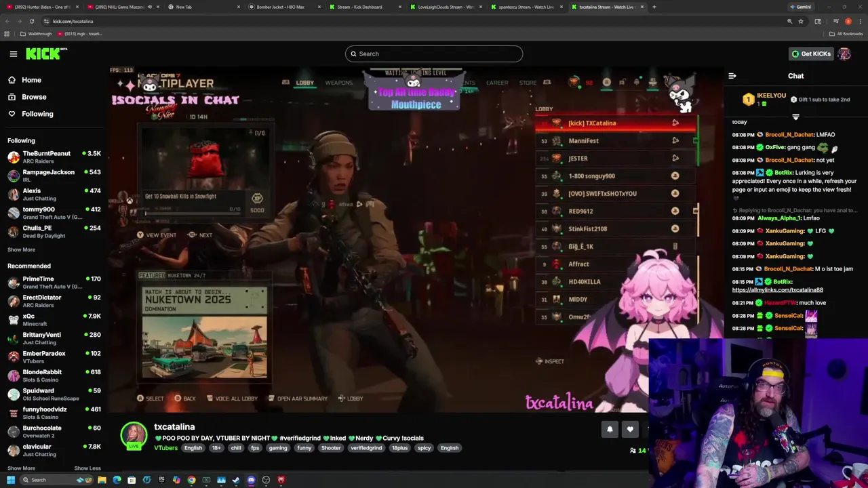Open a new browser tab with plus

tap(654, 7)
